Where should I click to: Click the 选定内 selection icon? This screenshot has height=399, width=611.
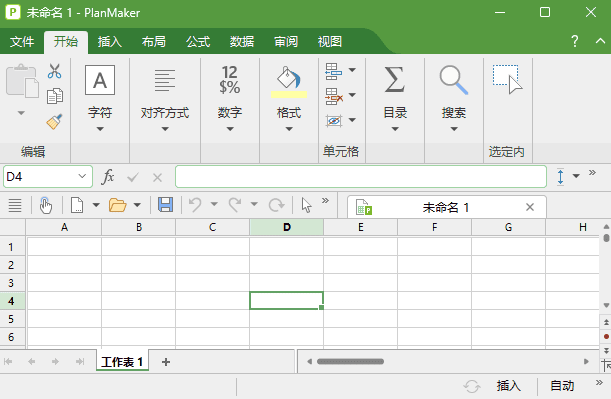coord(507,79)
